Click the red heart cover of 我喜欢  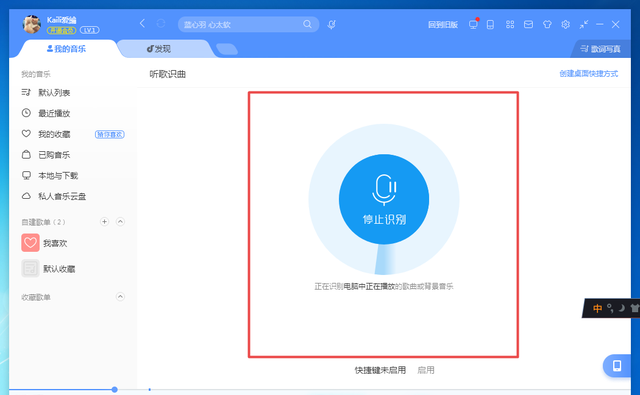[30, 243]
